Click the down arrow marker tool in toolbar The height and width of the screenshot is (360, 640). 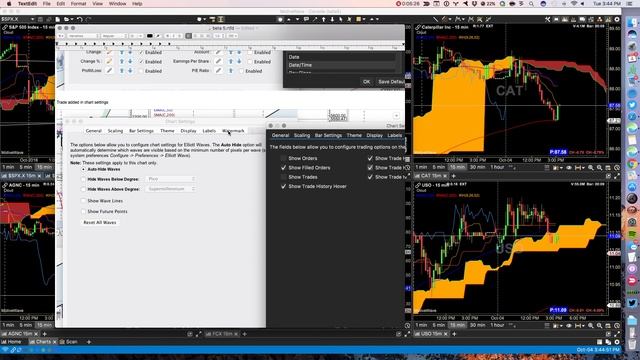click(x=332, y=19)
